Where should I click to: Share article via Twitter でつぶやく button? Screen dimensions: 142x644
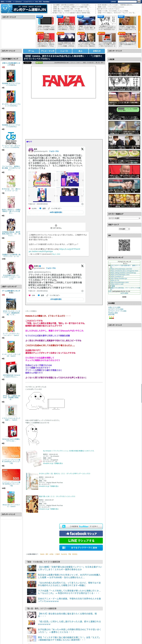point(81,526)
